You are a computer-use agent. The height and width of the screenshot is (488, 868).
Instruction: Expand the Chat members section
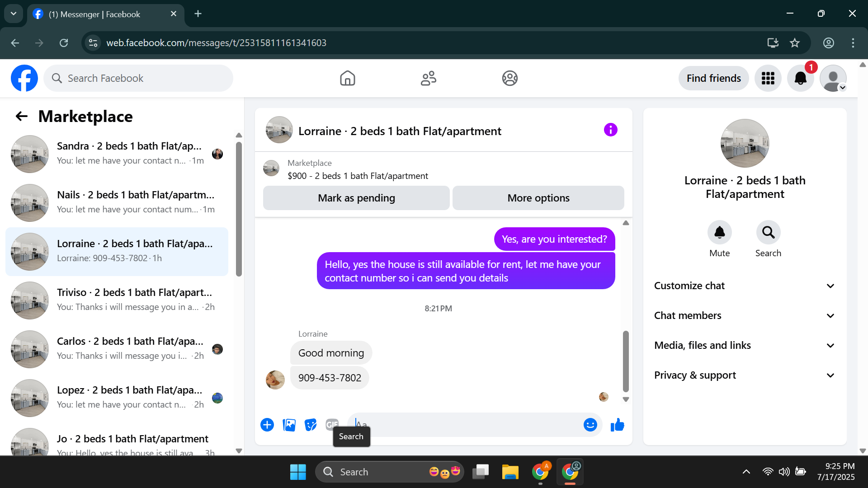745,315
